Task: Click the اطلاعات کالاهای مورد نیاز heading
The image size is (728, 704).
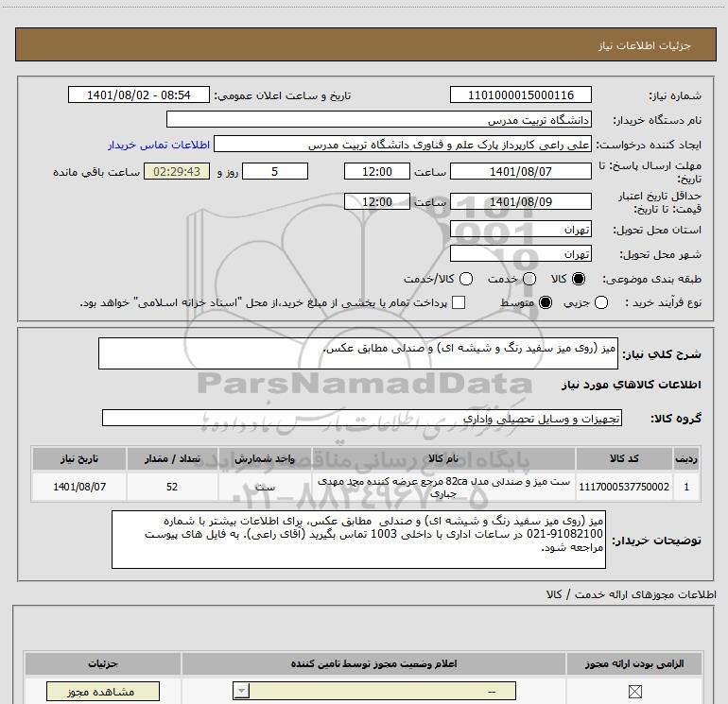Action: coord(632,385)
